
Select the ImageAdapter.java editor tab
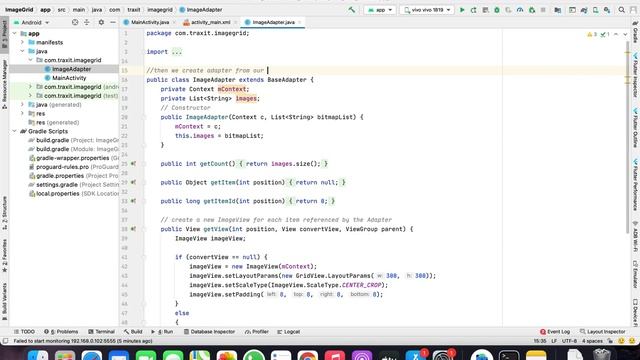[273, 22]
